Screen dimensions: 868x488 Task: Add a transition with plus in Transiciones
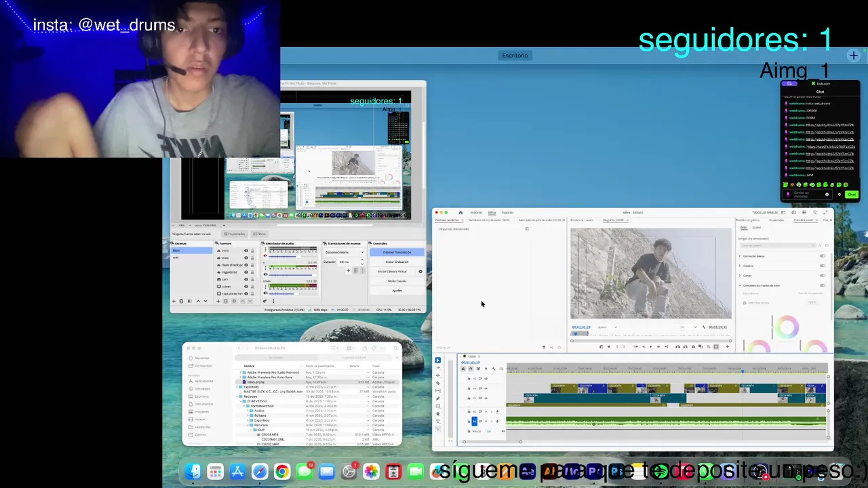(x=348, y=270)
